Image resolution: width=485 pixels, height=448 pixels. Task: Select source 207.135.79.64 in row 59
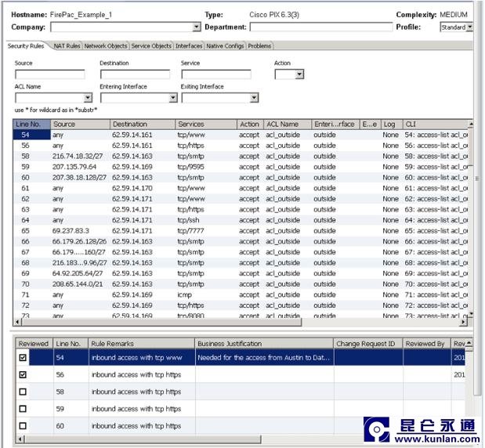(74, 167)
